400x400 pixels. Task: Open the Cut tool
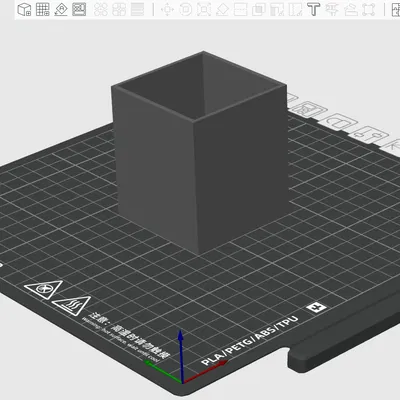[x=240, y=9]
